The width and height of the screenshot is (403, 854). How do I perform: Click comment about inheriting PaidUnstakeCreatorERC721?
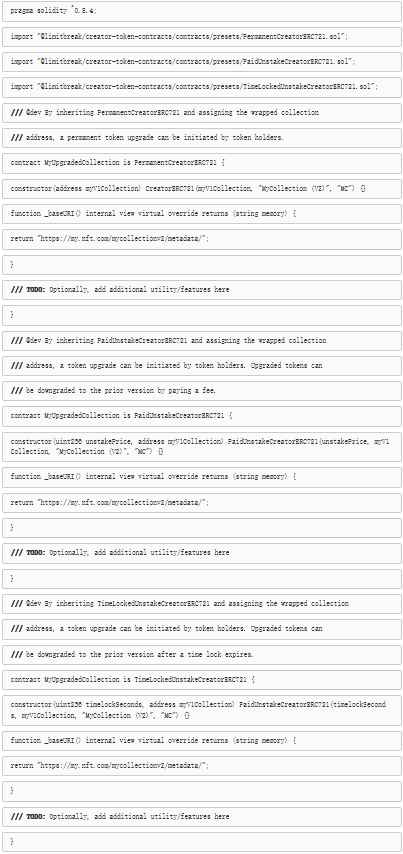tap(202, 340)
